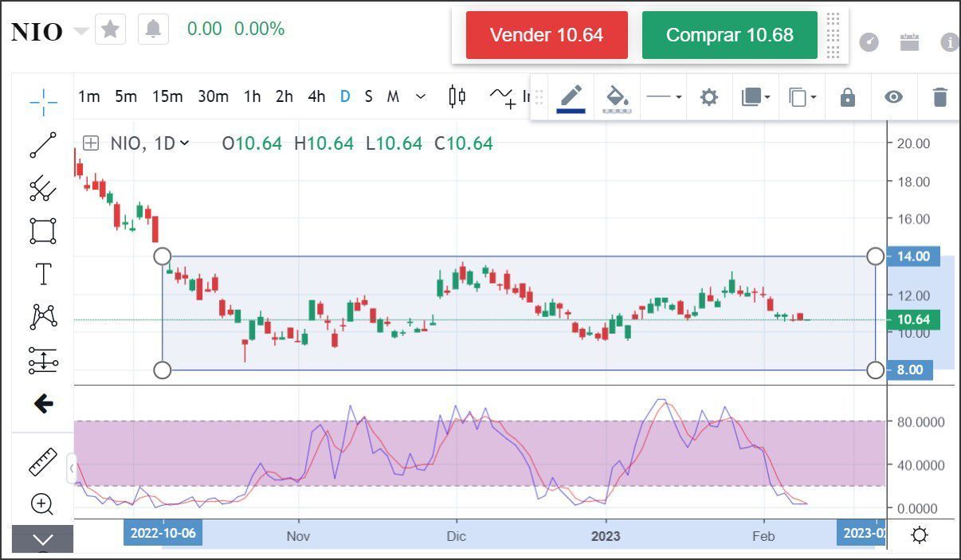Click the pitchfork drawing tool
Image resolution: width=961 pixels, height=560 pixels.
[x=43, y=188]
